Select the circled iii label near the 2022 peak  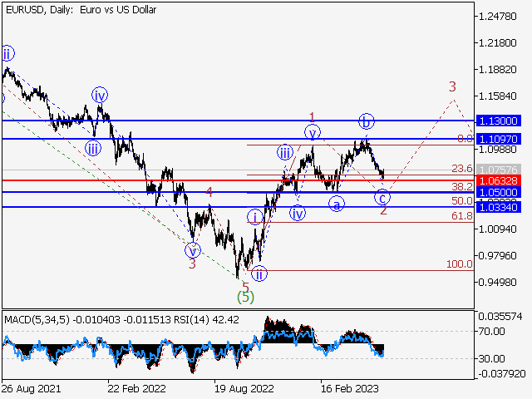point(285,153)
